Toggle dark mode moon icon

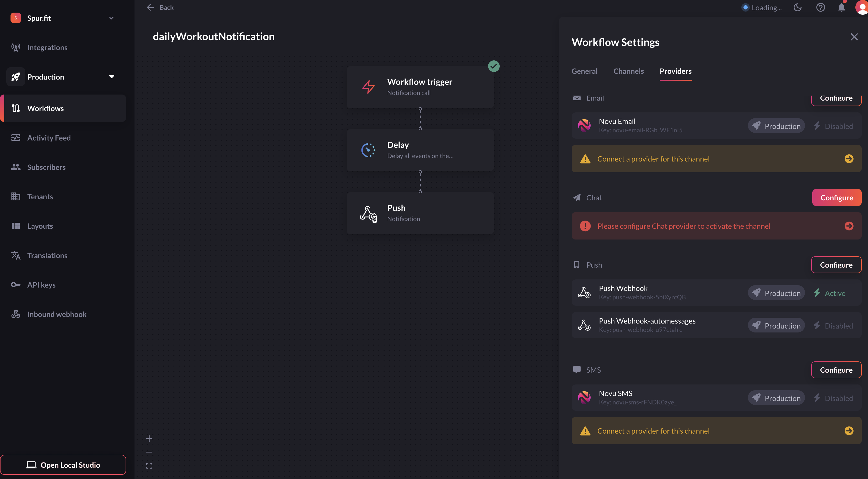[x=797, y=7]
